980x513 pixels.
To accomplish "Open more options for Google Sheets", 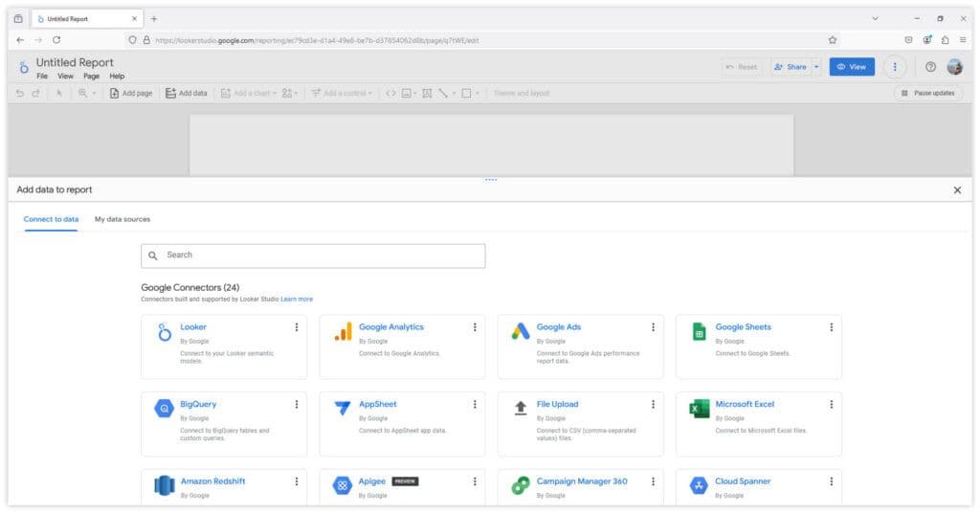I will [x=832, y=326].
